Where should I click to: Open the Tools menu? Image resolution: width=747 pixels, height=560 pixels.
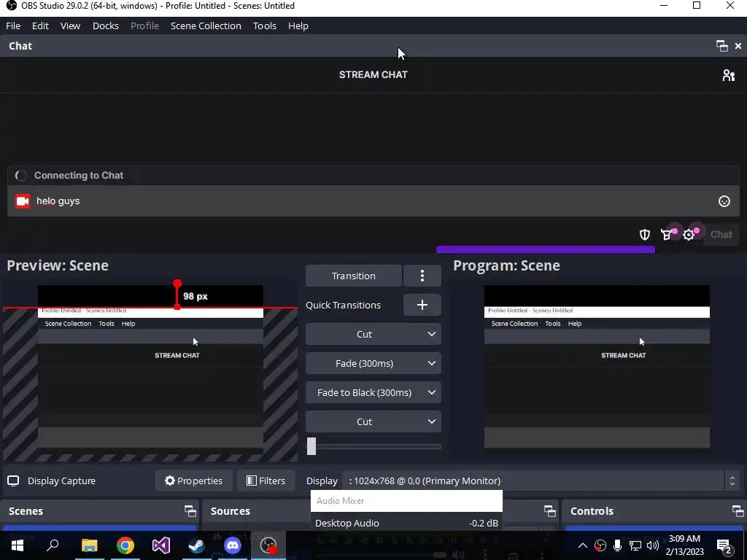[264, 26]
